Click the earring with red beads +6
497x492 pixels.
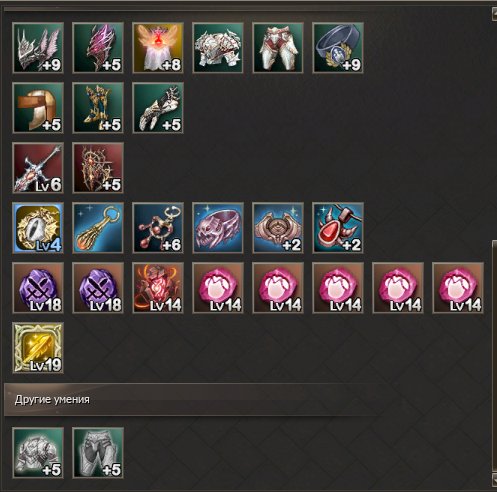point(158,228)
